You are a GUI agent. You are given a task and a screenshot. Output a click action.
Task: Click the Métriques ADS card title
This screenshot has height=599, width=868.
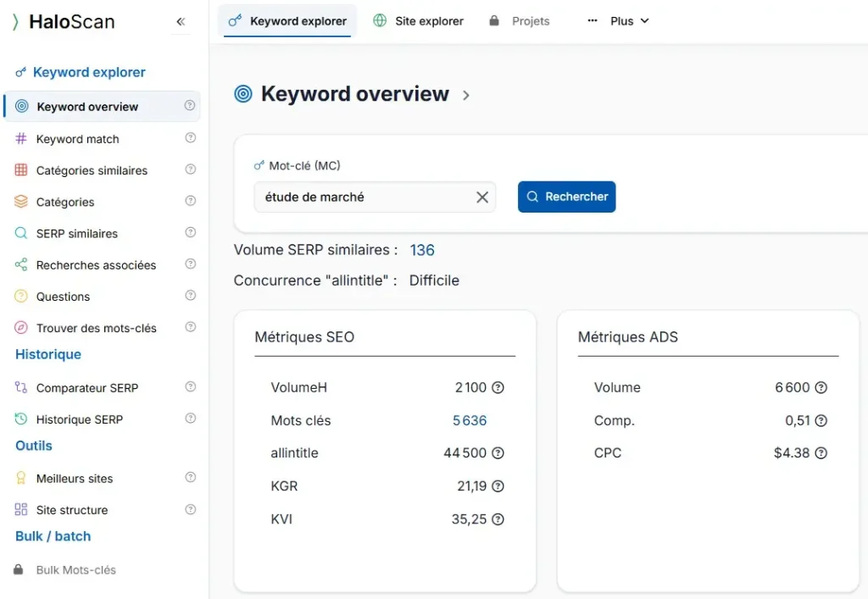pyautogui.click(x=628, y=337)
